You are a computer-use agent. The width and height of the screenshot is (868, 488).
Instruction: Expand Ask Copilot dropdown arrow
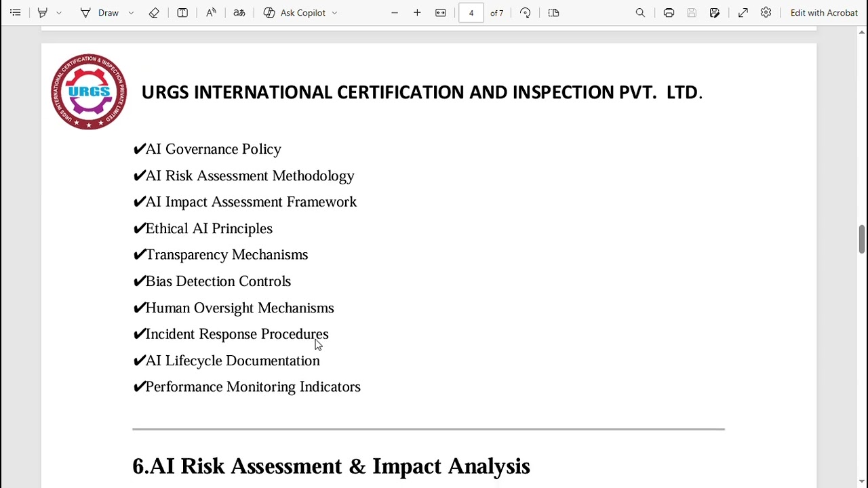click(334, 13)
